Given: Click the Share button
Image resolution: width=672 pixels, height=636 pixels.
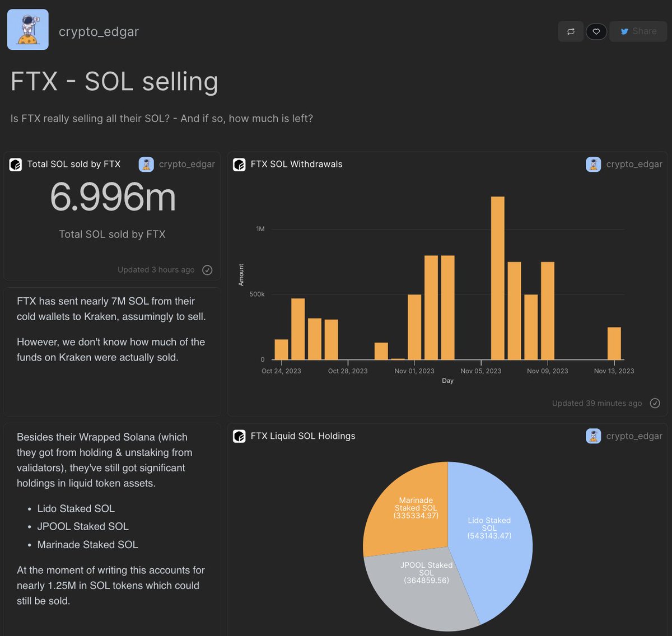Looking at the screenshot, I should pos(638,31).
